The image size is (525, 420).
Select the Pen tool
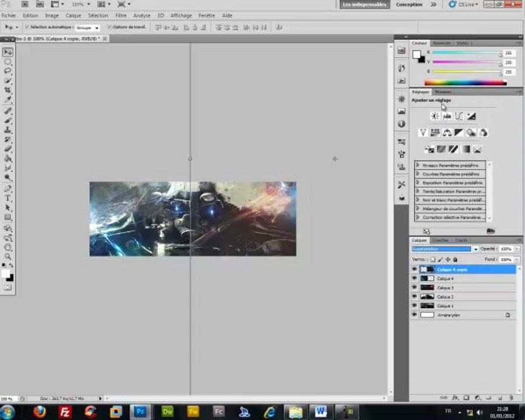8,188
